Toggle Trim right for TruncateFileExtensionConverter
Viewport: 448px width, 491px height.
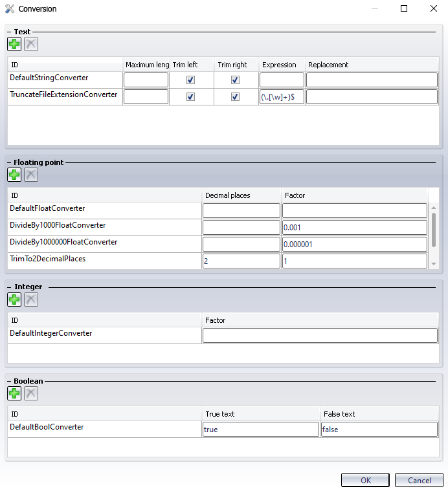pos(235,97)
